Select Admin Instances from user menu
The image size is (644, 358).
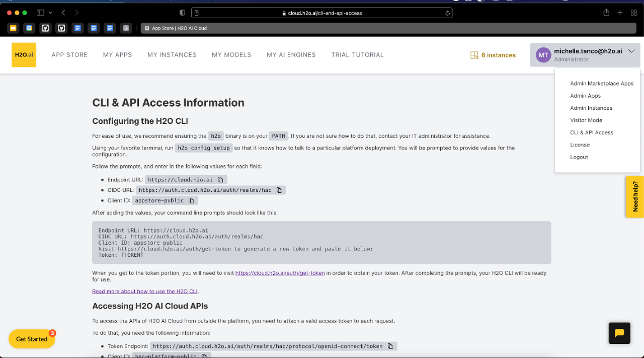(x=591, y=108)
